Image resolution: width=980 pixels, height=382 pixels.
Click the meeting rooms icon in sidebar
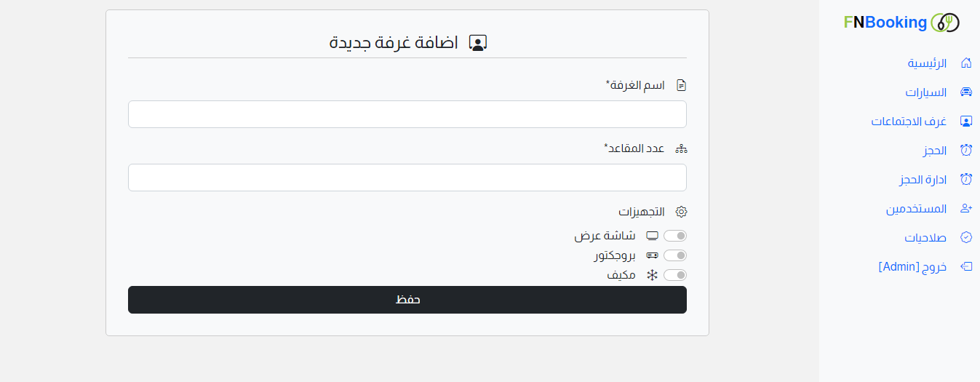(x=966, y=122)
